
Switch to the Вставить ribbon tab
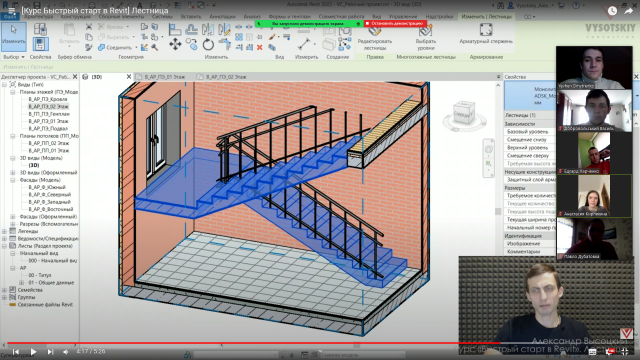pyautogui.click(x=191, y=17)
